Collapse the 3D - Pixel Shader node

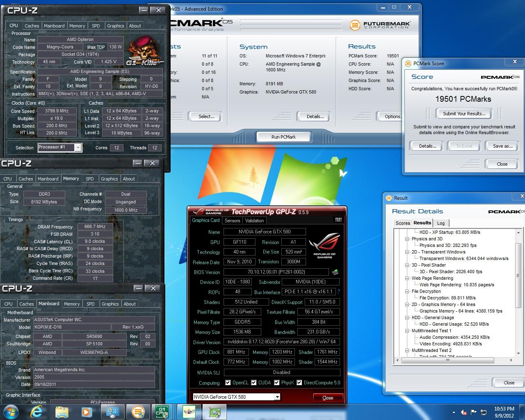(407, 265)
